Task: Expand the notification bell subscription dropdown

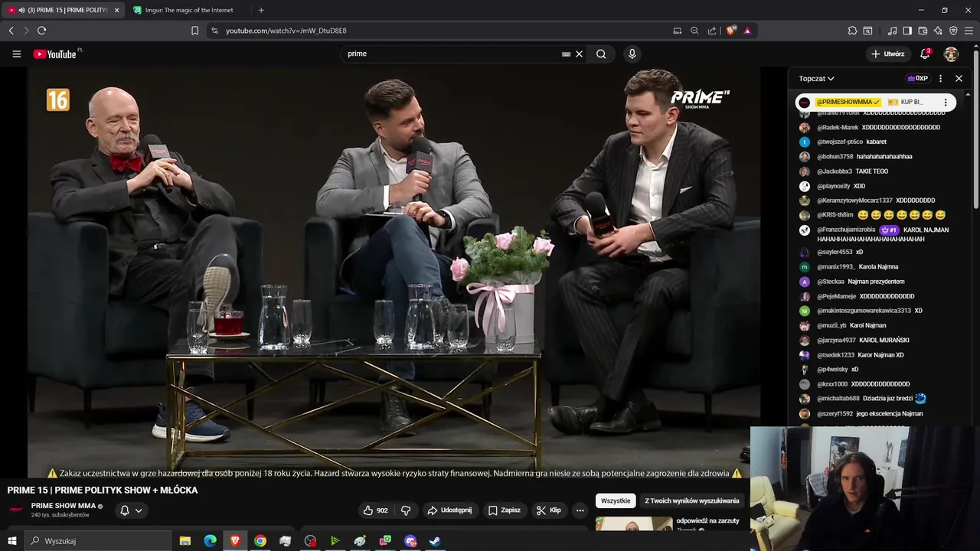Action: (x=132, y=510)
